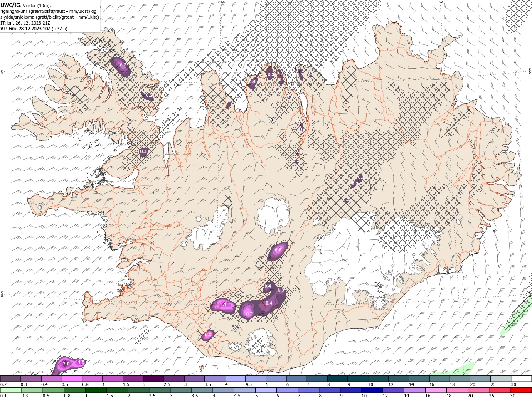Click the '1.1' precipitation value label
This screenshot has width=532, height=399.
[x=223, y=305]
